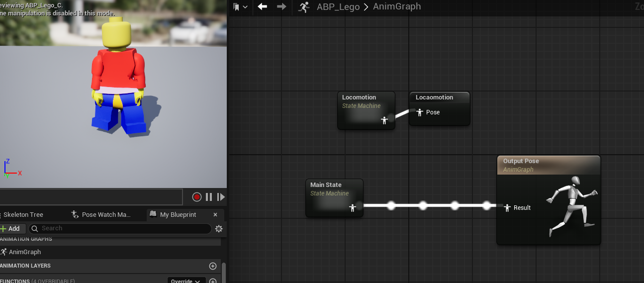The image size is (644, 283).
Task: Select AnimGraph in the breadcrumb
Action: click(397, 6)
